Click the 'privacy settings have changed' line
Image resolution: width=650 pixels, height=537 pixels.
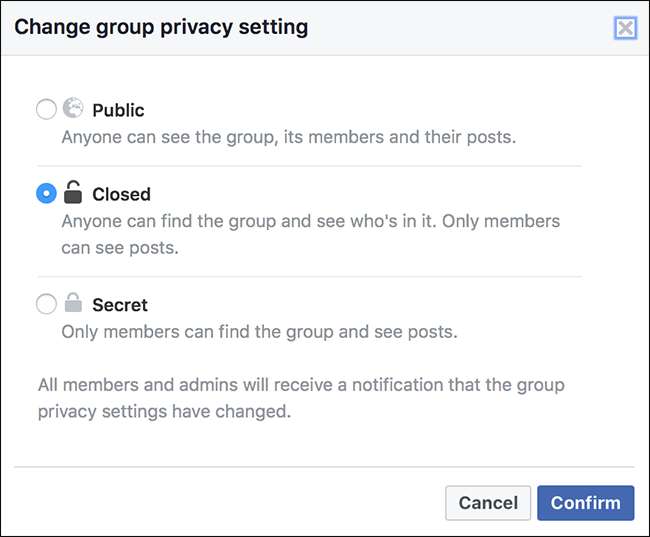coord(165,411)
